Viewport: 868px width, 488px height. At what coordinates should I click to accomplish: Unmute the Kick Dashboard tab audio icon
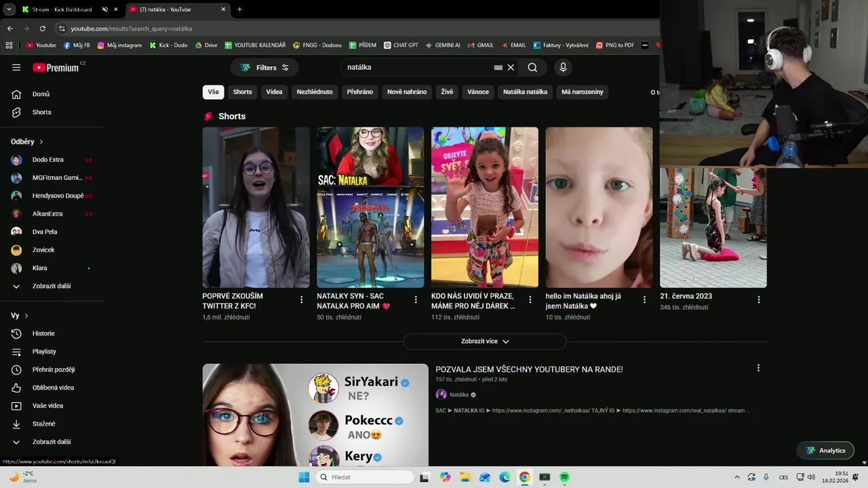pos(105,9)
